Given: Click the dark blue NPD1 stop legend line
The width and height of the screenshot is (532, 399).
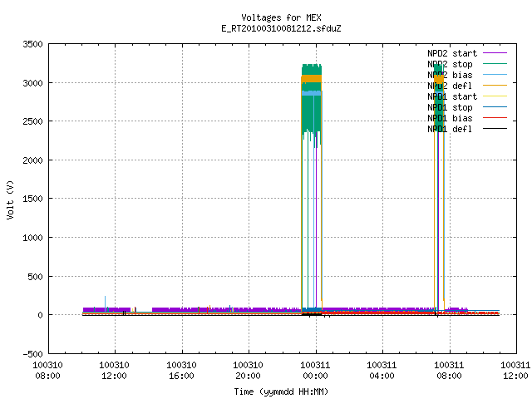Looking at the screenshot, I should click(x=495, y=107).
